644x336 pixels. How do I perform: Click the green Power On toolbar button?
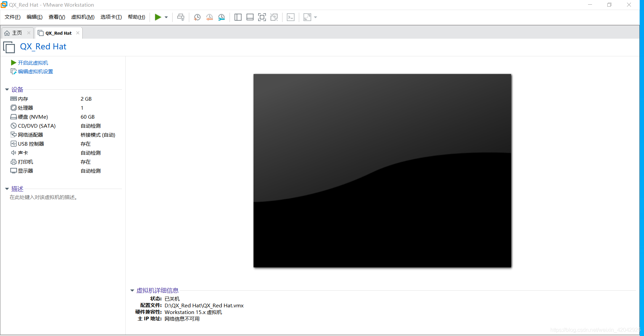(x=158, y=17)
